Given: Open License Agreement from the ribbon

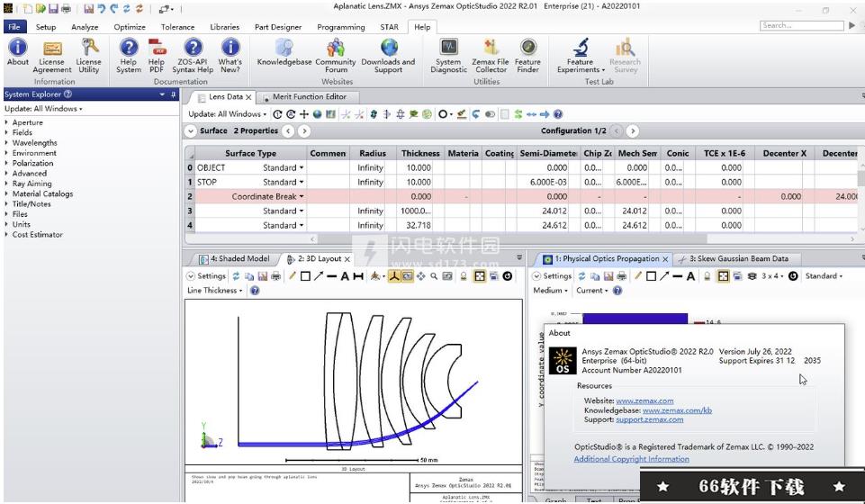Looking at the screenshot, I should 52,56.
